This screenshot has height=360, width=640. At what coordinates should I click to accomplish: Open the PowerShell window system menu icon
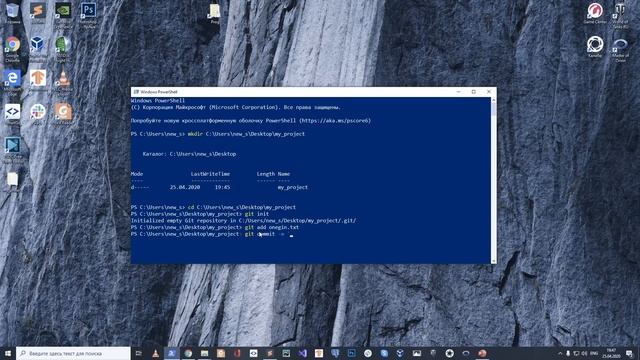136,92
